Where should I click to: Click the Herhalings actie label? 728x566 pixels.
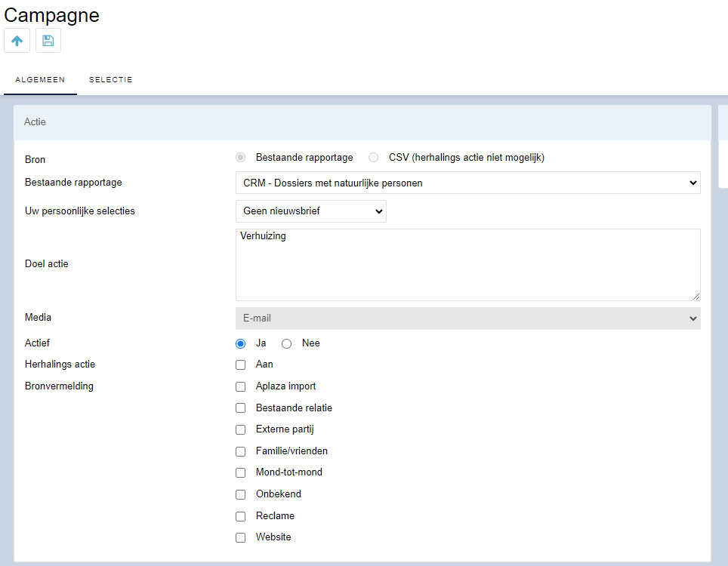[x=60, y=365]
